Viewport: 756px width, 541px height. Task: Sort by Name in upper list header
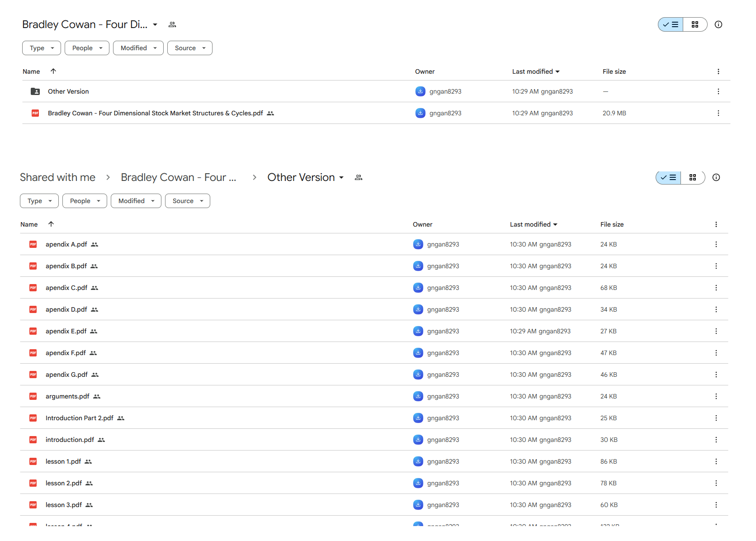(x=31, y=71)
